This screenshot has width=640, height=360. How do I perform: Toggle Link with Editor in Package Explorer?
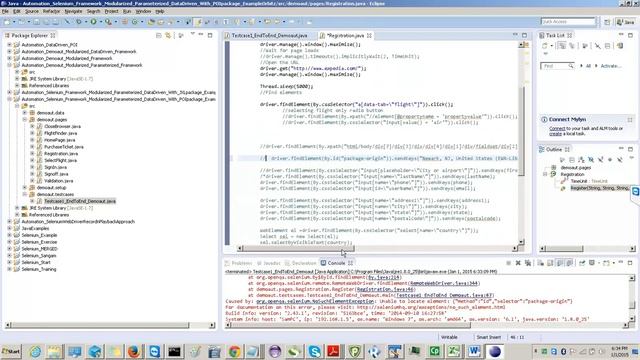pyautogui.click(x=168, y=36)
